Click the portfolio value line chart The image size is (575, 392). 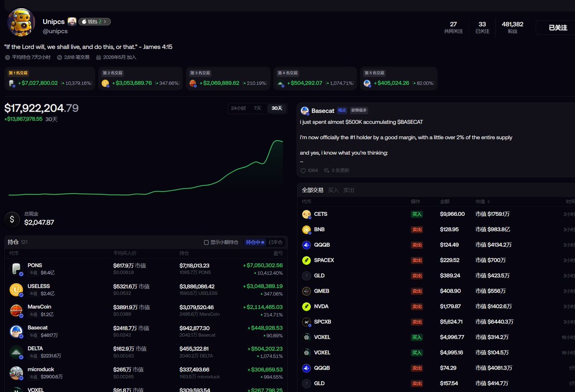point(146,168)
